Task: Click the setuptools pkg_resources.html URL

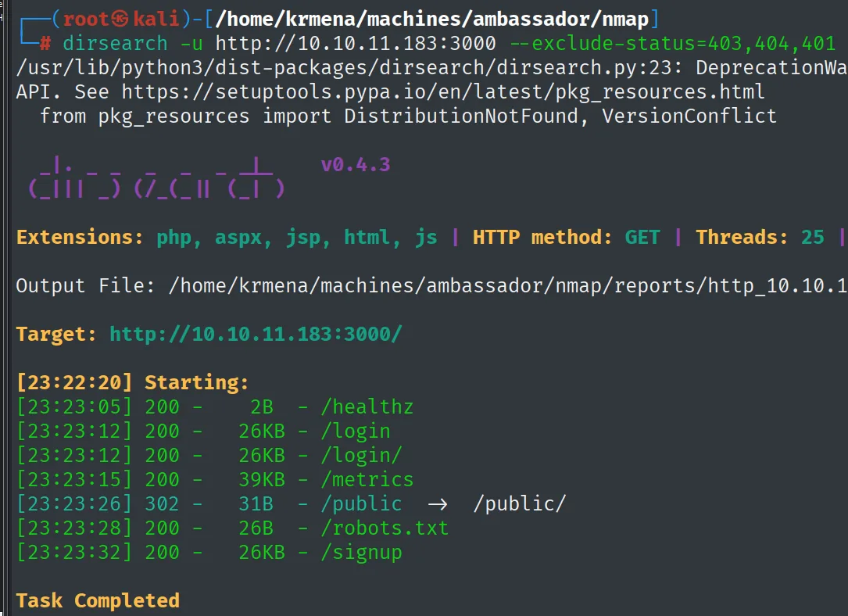Action: 442,92
